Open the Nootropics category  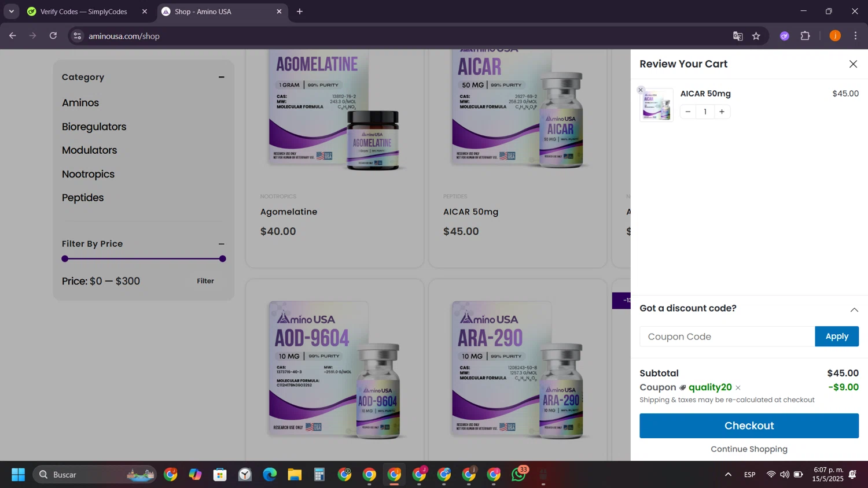point(88,174)
